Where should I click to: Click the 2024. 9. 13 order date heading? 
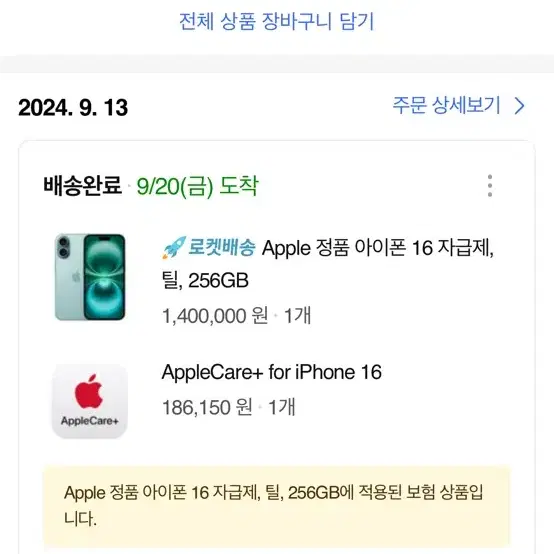click(x=73, y=107)
